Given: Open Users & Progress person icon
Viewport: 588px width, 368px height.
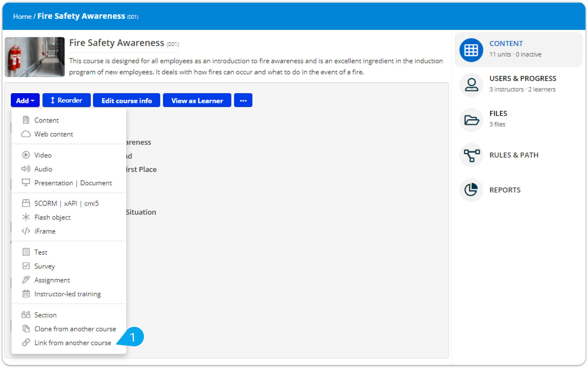Looking at the screenshot, I should pos(471,85).
